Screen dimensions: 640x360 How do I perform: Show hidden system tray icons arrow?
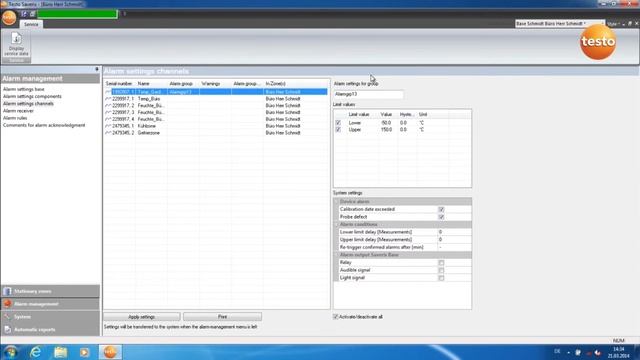[x=569, y=352]
